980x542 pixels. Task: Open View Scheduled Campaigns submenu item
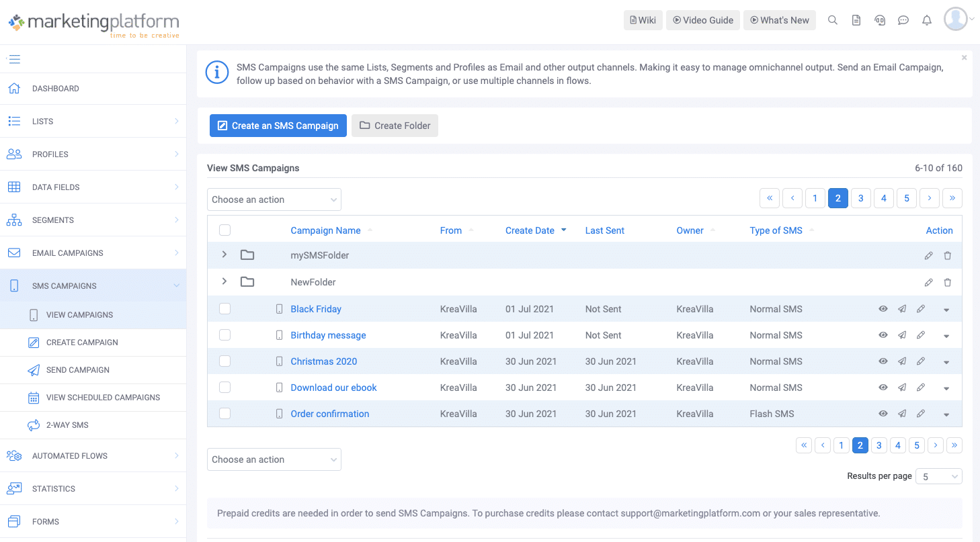(93, 398)
